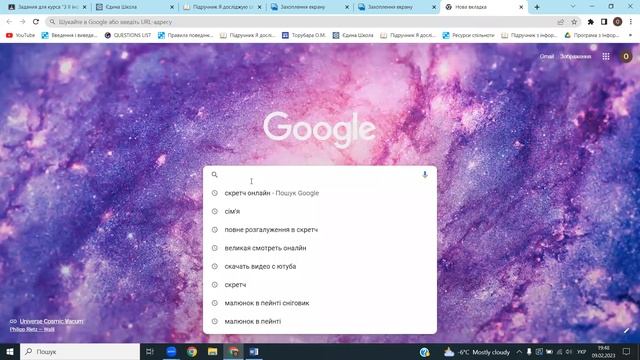Viewport: 640px width, 360px height.
Task: Switch to the "Підручник Я досліджую" tab
Action: (222, 7)
